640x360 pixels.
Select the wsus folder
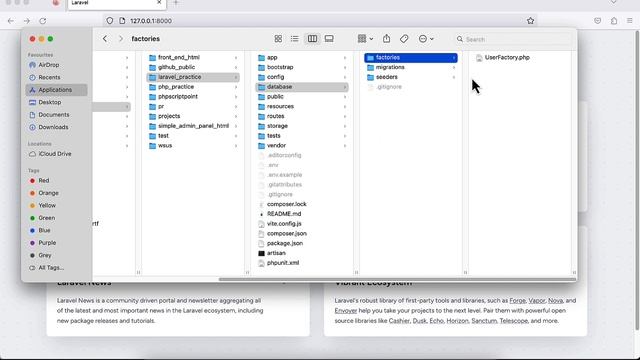(193, 146)
